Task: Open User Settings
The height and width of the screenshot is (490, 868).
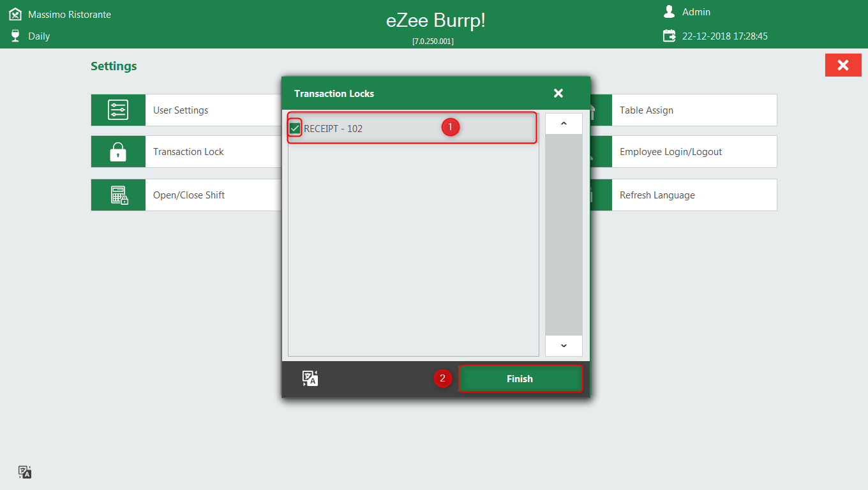Action: pos(186,110)
